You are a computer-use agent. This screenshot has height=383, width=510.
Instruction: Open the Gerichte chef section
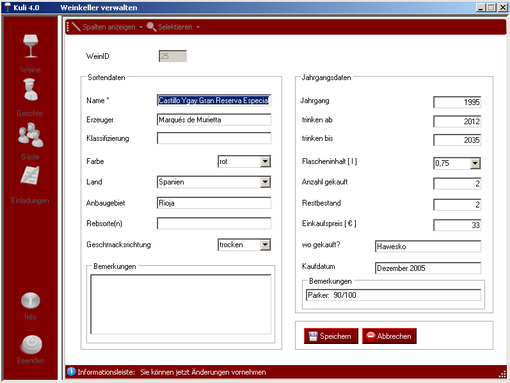[30, 89]
